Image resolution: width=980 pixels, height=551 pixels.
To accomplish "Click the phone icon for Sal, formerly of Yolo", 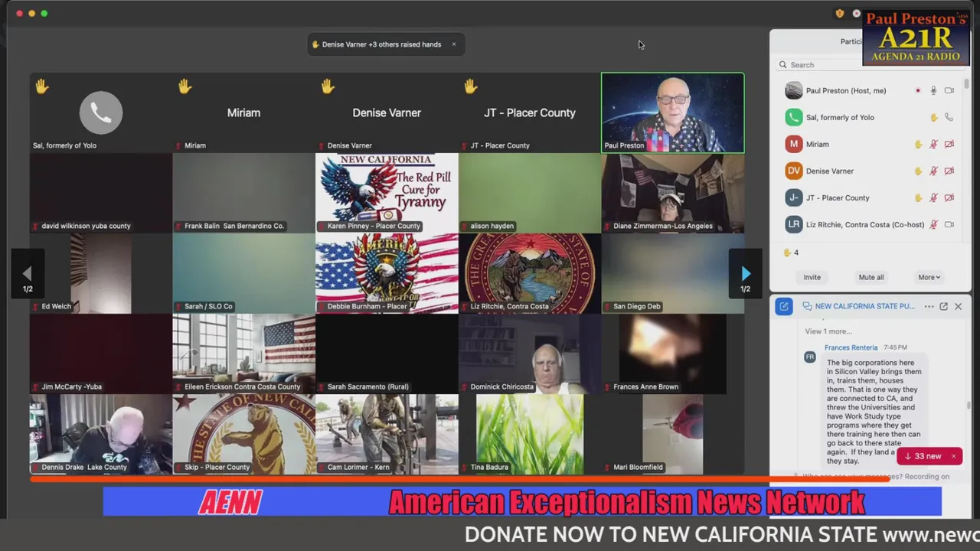I will pos(949,117).
